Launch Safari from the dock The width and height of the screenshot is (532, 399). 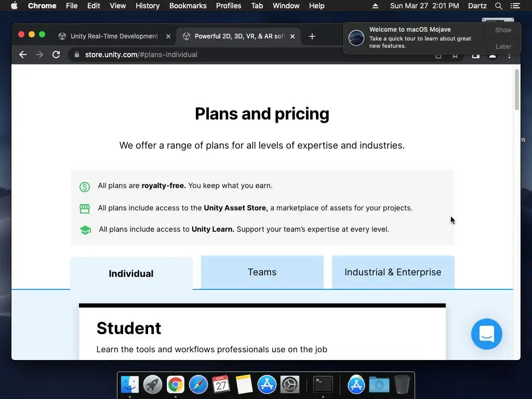198,385
